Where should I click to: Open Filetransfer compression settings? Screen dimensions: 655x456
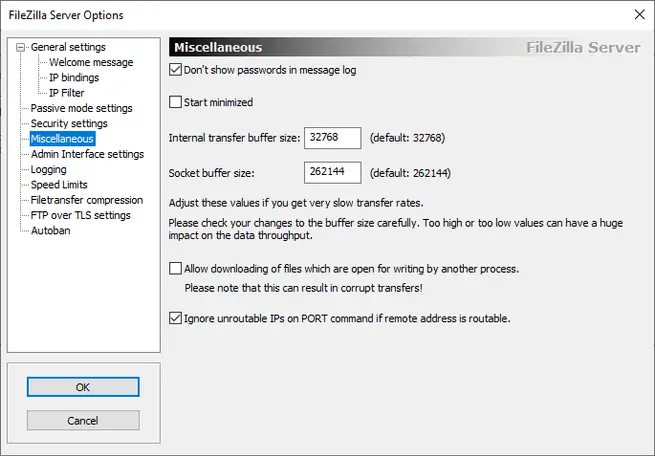(x=87, y=200)
